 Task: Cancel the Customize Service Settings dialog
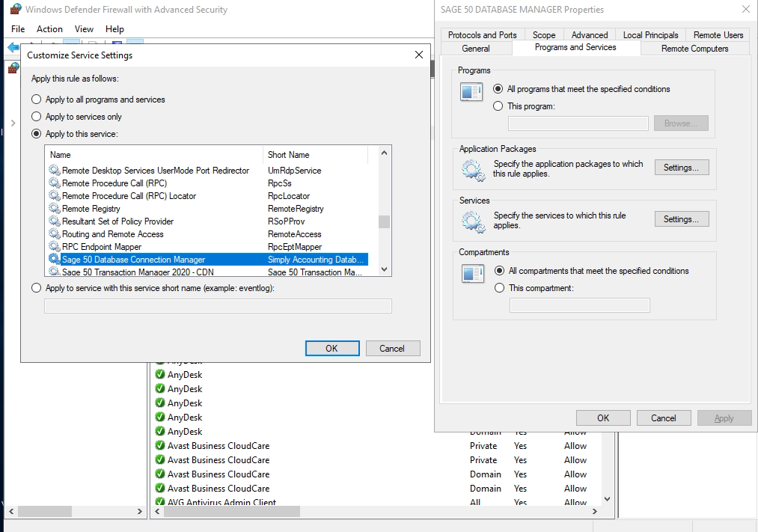tap(392, 349)
